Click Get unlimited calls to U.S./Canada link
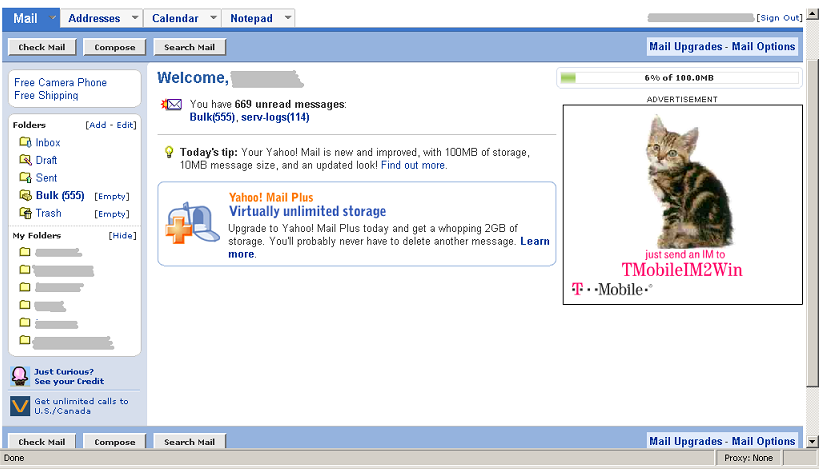The image size is (819, 469). tap(81, 406)
